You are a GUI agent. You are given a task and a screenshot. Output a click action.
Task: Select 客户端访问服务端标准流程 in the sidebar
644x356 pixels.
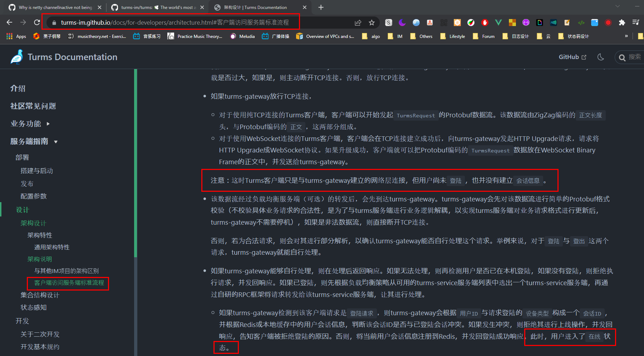pyautogui.click(x=68, y=283)
